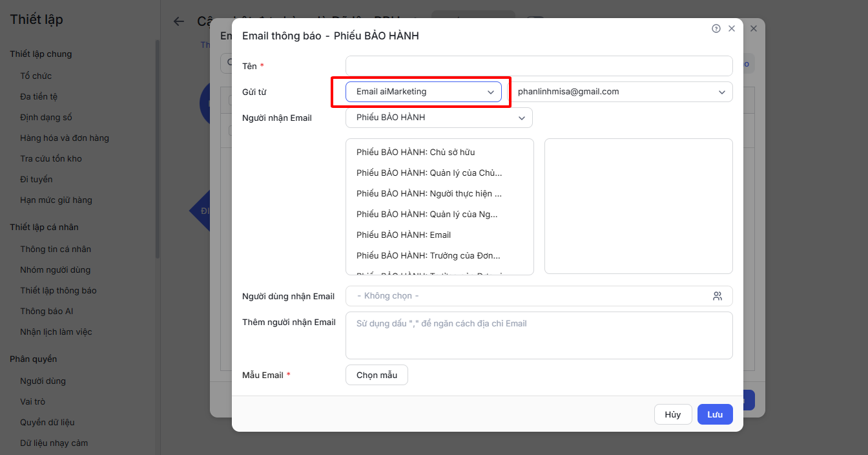Click the Tên input field

coord(539,66)
